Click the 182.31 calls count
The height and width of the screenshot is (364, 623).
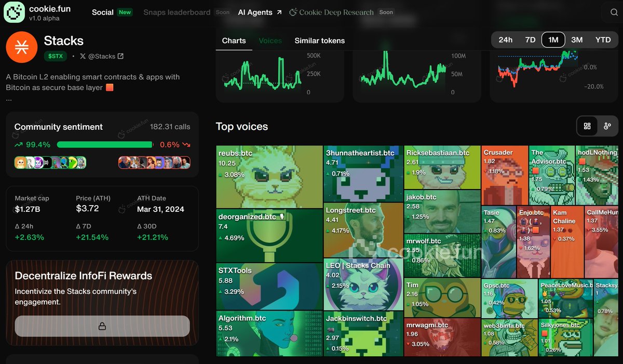click(x=170, y=126)
